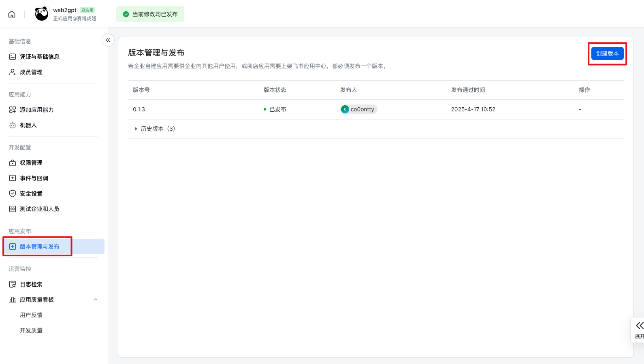Click the 添加应用能力 grid icon
644x364 pixels.
[x=13, y=110]
